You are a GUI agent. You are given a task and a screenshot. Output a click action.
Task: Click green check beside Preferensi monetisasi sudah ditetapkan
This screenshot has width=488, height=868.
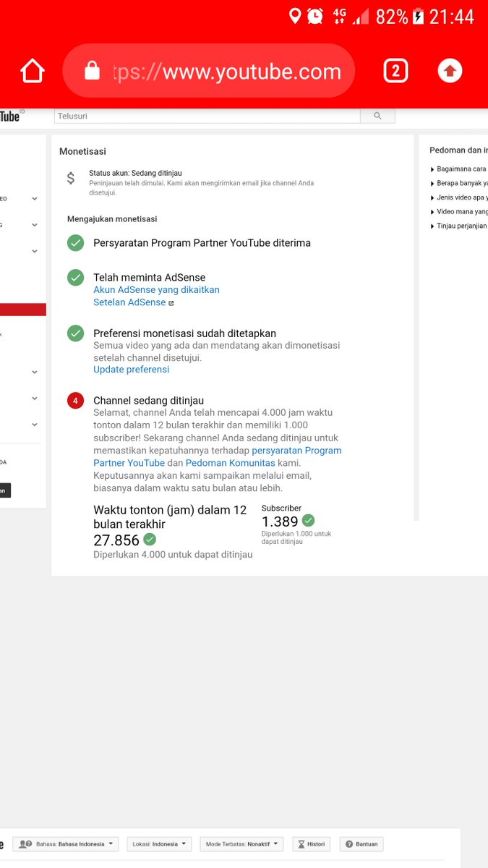click(75, 333)
